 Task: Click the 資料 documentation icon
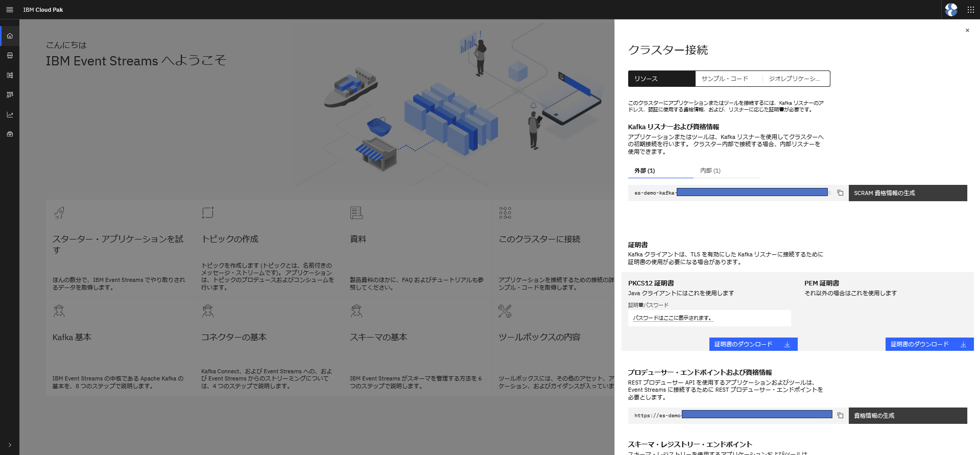coord(356,213)
